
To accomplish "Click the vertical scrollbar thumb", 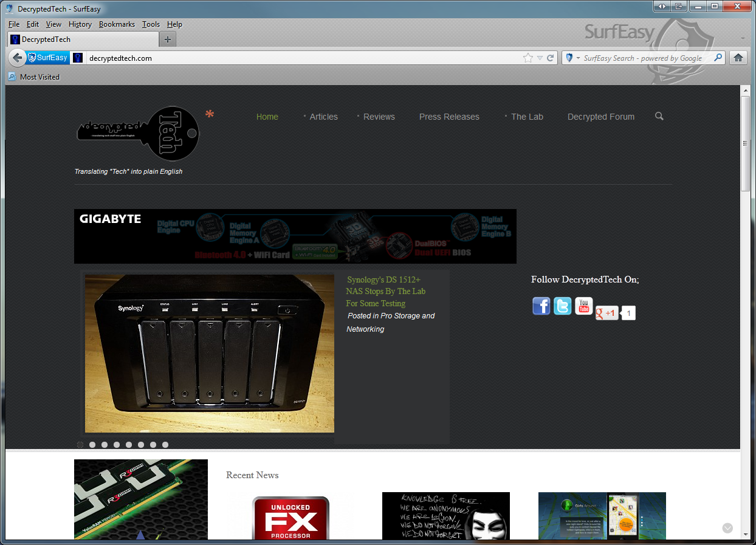I will 745,143.
